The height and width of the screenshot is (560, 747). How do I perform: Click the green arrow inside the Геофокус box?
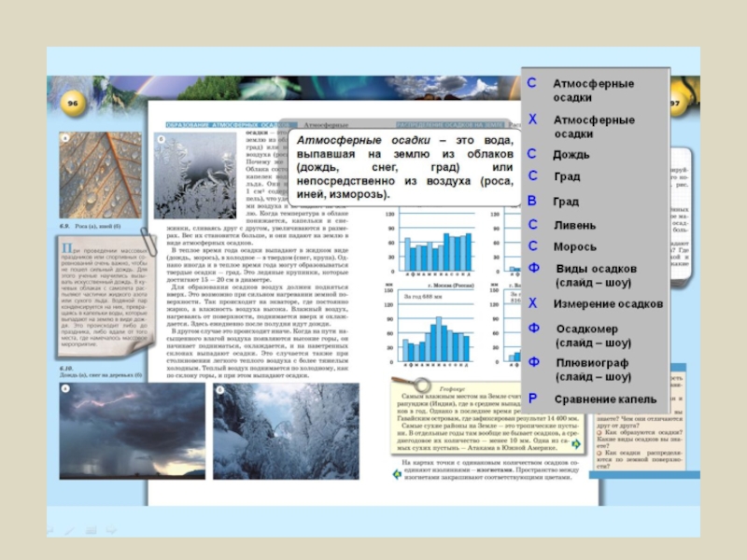tap(576, 444)
